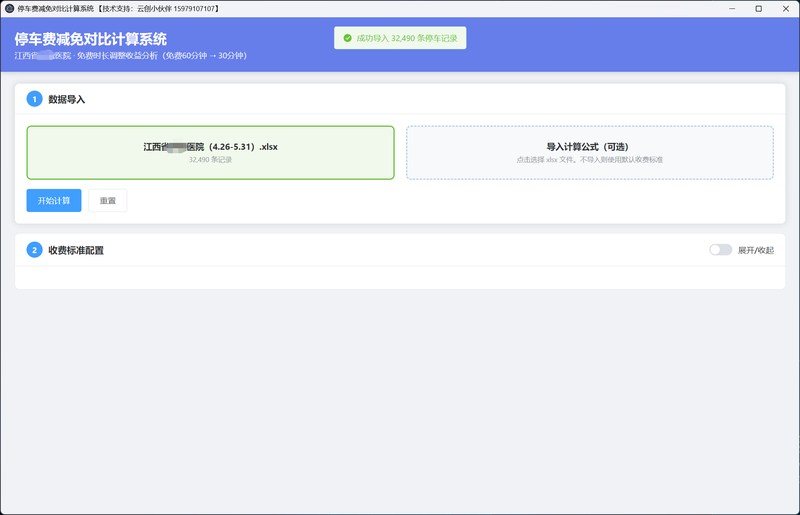Click the 停车费减免对比计算系统 heading
This screenshot has height=515, width=800.
pyautogui.click(x=91, y=39)
